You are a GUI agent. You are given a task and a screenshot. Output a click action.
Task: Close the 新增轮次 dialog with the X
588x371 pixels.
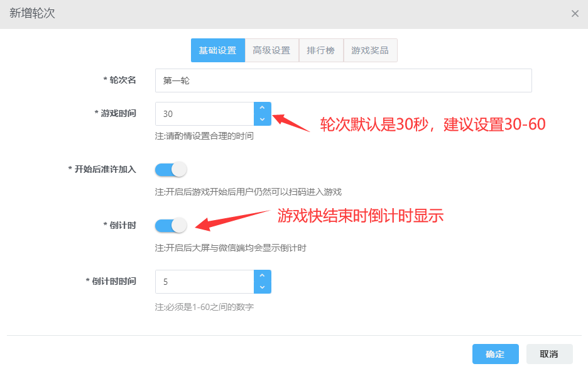click(x=575, y=13)
